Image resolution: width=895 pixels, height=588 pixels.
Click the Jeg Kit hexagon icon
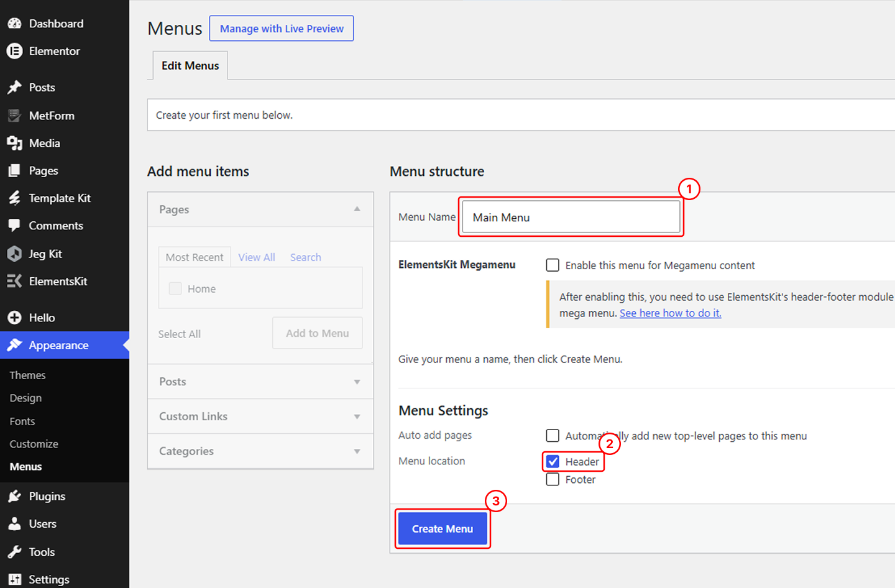pos(14,254)
